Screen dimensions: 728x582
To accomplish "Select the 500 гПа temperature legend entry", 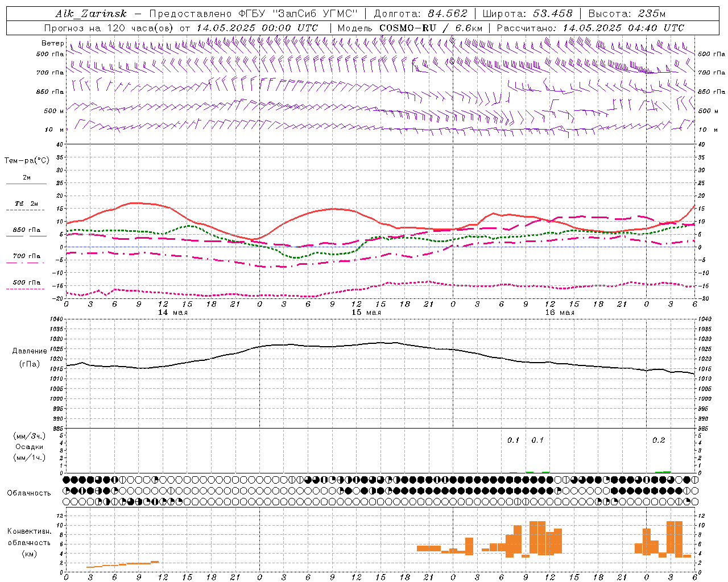I will 27,282.
